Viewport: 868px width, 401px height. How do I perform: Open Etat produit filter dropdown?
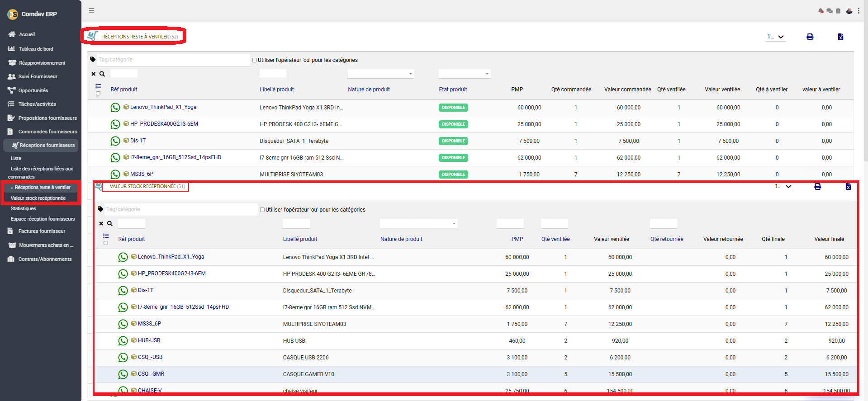[x=465, y=74]
